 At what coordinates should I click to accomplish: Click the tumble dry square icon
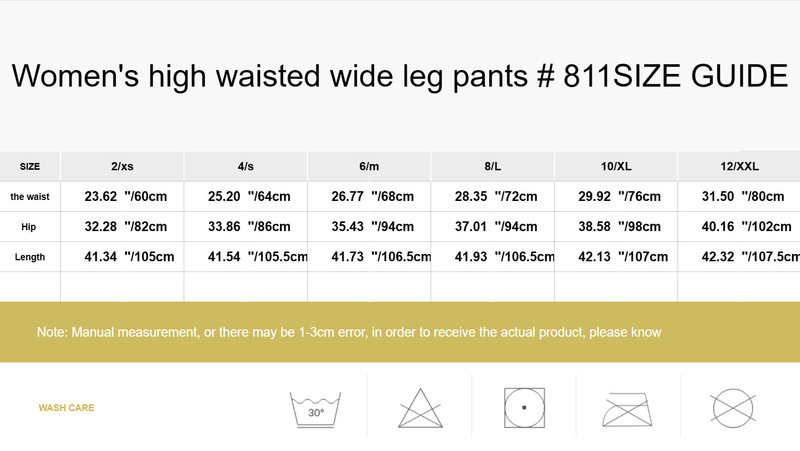pyautogui.click(x=524, y=408)
